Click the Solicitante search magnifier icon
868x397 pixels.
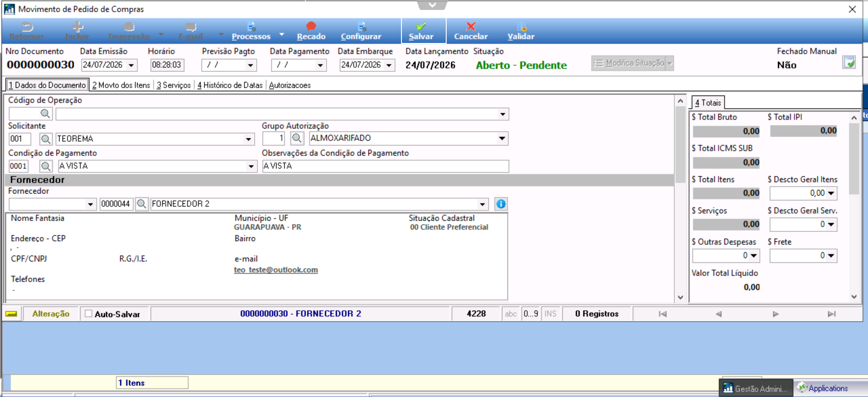(x=46, y=139)
